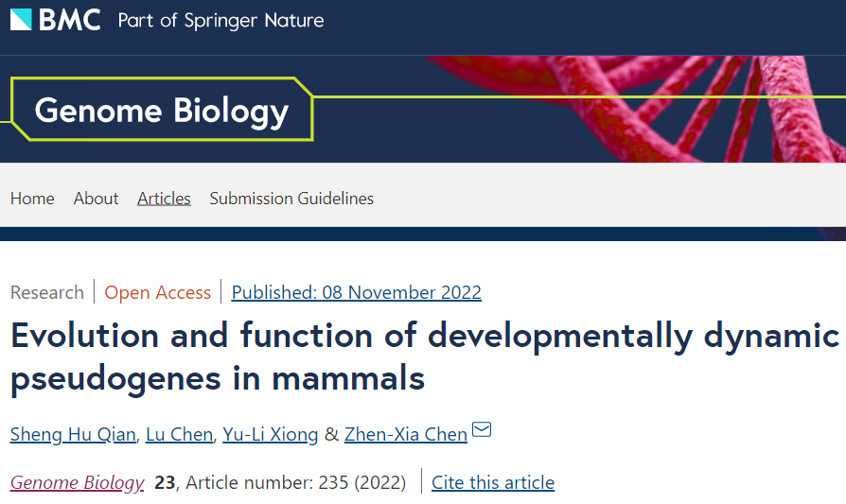This screenshot has width=846, height=504.
Task: Click the Genome Biology journal banner title
Action: (162, 110)
